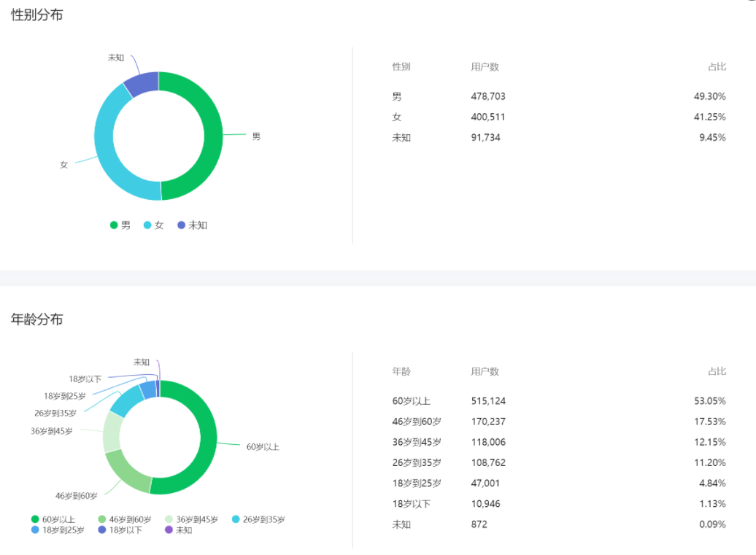Select the 60岁以上 row in age table
This screenshot has width=756, height=555.
558,401
